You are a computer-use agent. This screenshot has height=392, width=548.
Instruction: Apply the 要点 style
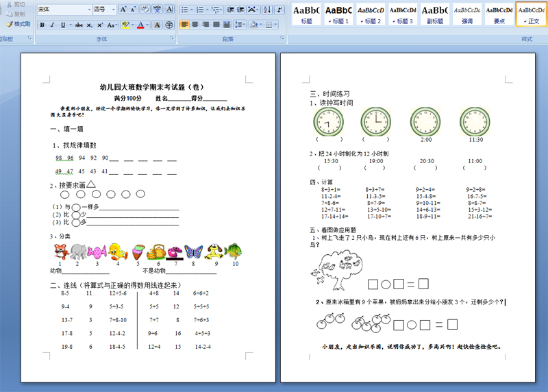499,14
